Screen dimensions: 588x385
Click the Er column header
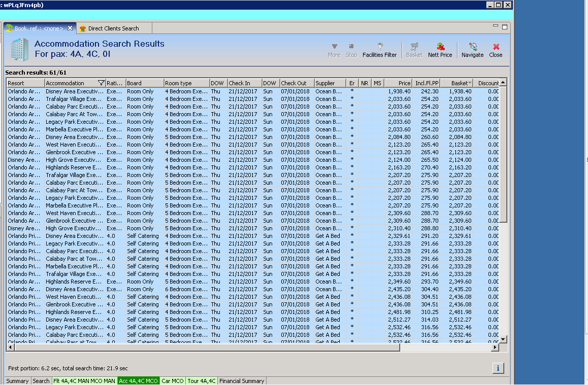coord(352,83)
